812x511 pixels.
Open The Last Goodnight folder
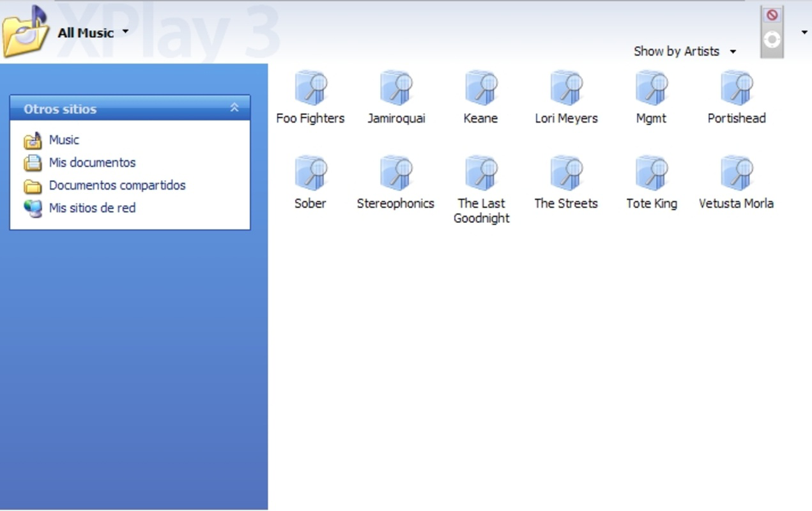481,174
